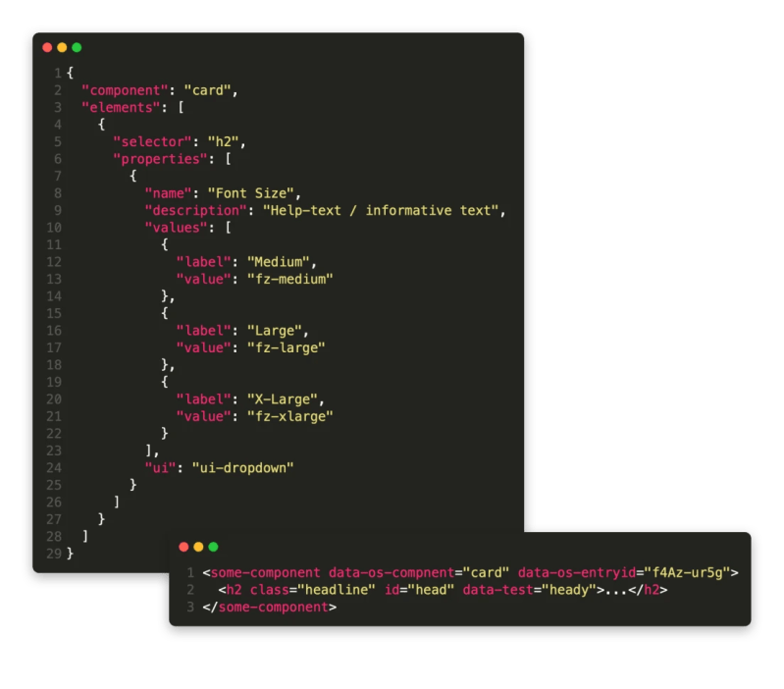Click the data-os-entryid attribute
784x689 pixels.
pyautogui.click(x=577, y=572)
